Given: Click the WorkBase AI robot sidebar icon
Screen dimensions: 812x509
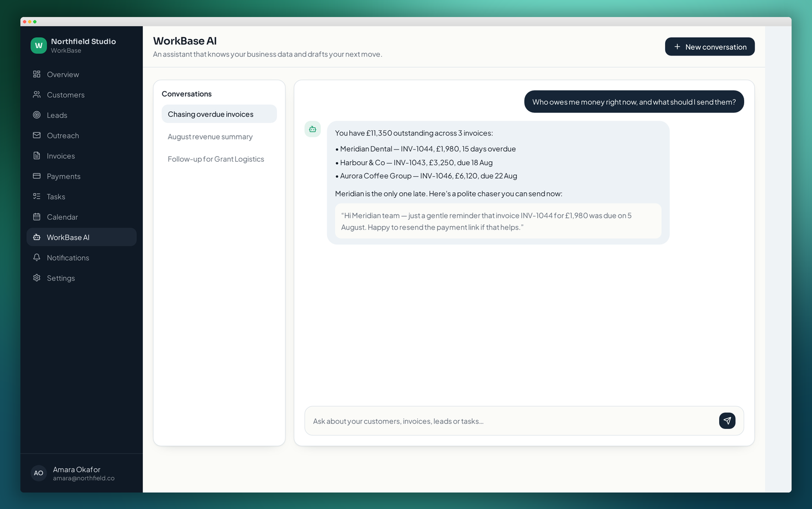Looking at the screenshot, I should (37, 237).
